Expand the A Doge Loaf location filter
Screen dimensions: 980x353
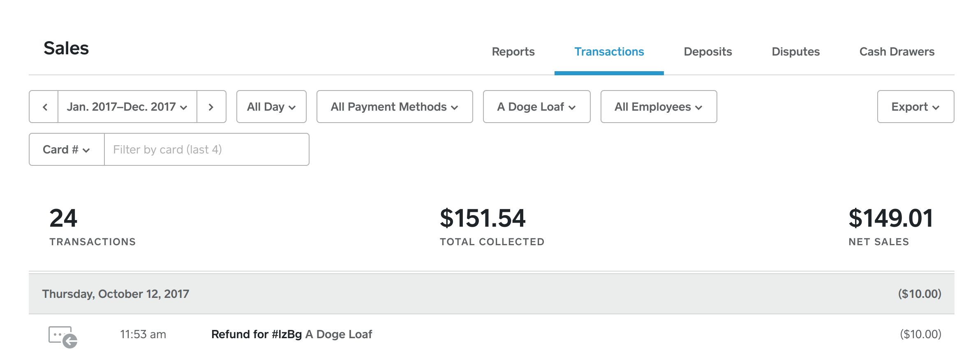536,107
